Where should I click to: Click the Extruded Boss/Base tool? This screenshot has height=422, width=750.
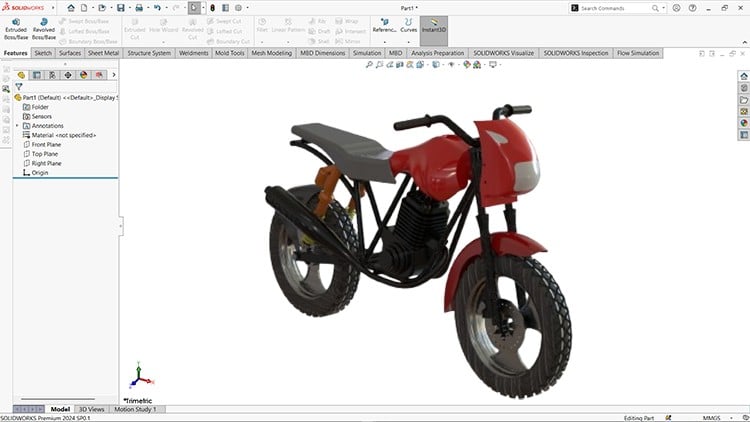[16, 27]
